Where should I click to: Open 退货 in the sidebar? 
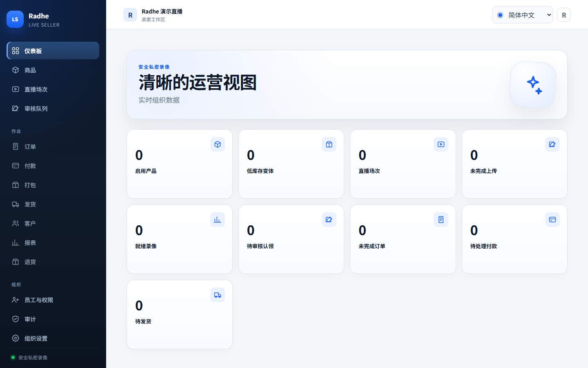tap(53, 262)
